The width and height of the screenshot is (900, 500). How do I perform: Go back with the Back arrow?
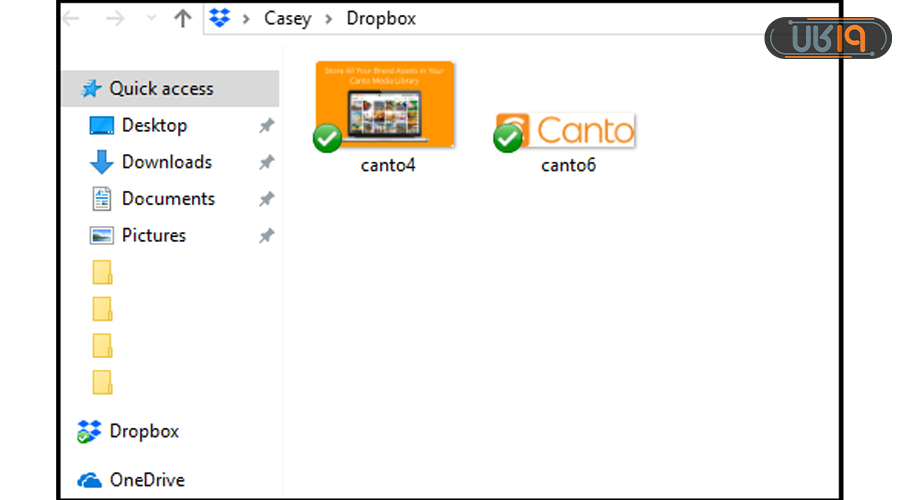tap(71, 19)
